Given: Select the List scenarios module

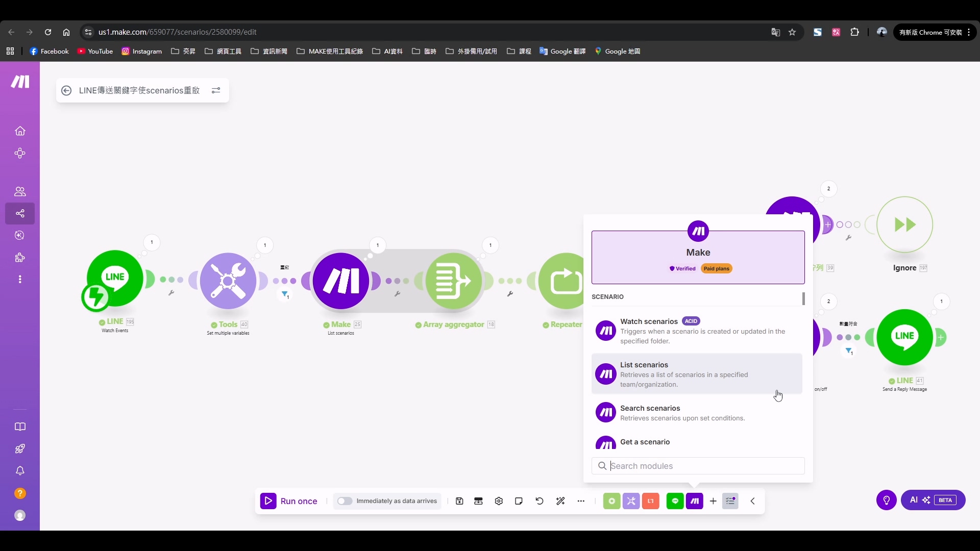Looking at the screenshot, I should 697,374.
